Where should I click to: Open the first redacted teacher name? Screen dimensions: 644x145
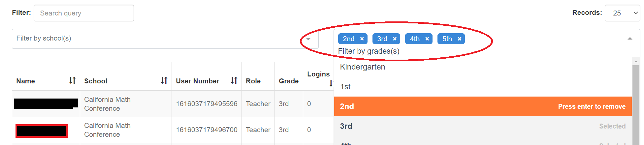click(x=46, y=103)
